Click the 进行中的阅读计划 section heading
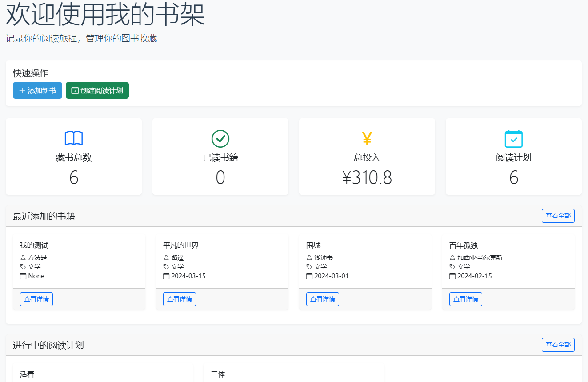Viewport: 588px width, 382px height. pyautogui.click(x=48, y=345)
